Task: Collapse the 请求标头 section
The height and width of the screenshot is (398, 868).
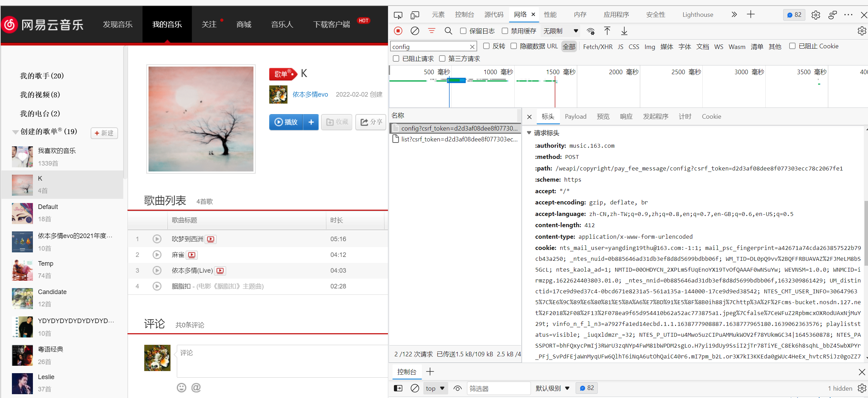Action: [529, 133]
